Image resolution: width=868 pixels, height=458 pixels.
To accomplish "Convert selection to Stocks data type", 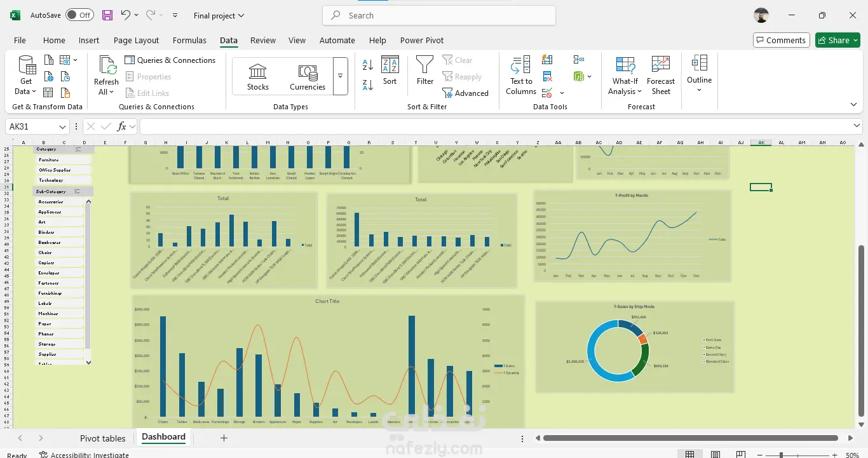I will tap(258, 77).
